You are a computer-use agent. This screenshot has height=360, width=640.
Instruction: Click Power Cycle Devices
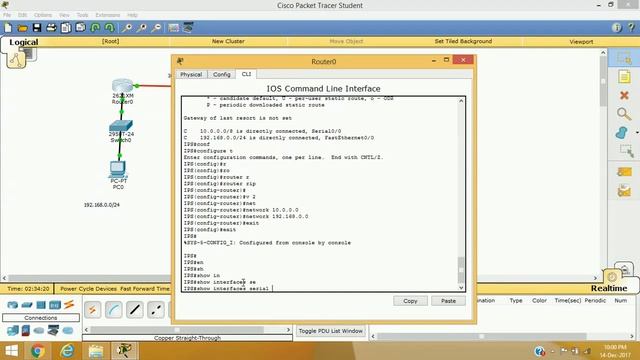tap(89, 289)
